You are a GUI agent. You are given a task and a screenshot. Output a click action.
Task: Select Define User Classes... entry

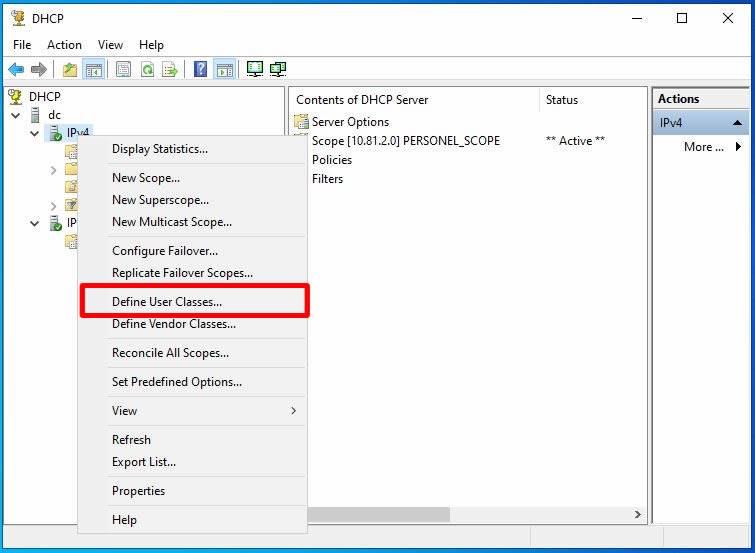(193, 302)
